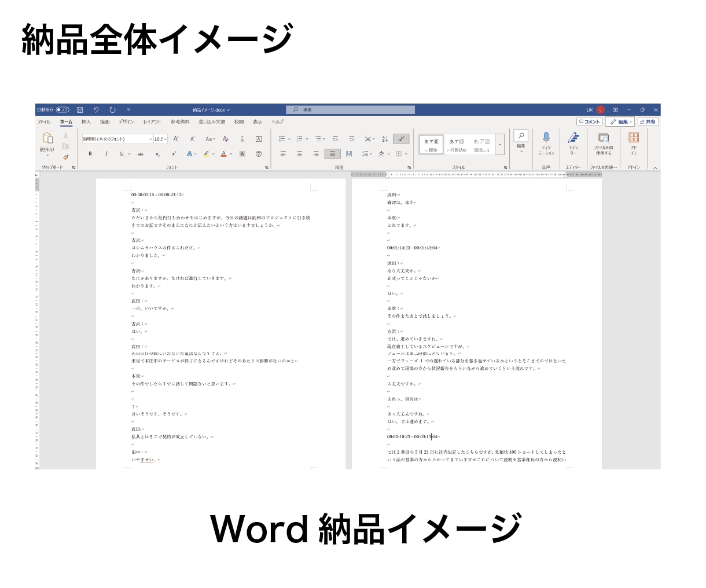This screenshot has width=706, height=588.
Task: Switch to the Layout tab
Action: tap(152, 122)
